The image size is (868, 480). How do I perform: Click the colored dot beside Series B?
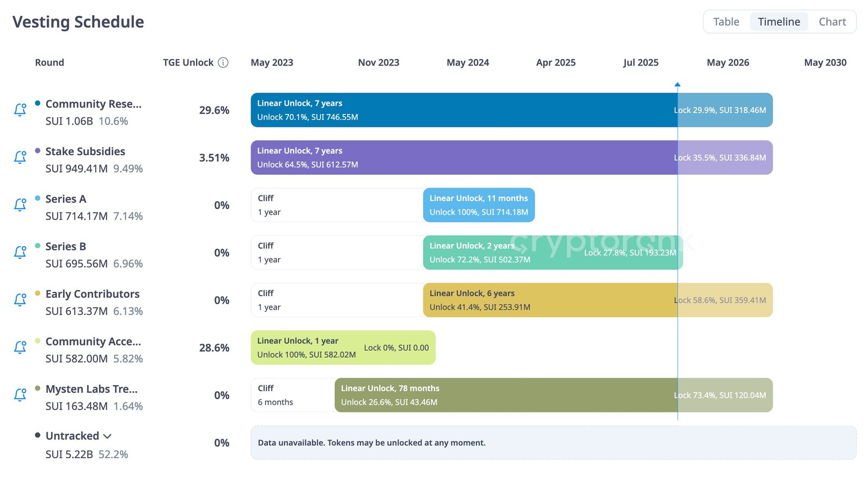(37, 246)
